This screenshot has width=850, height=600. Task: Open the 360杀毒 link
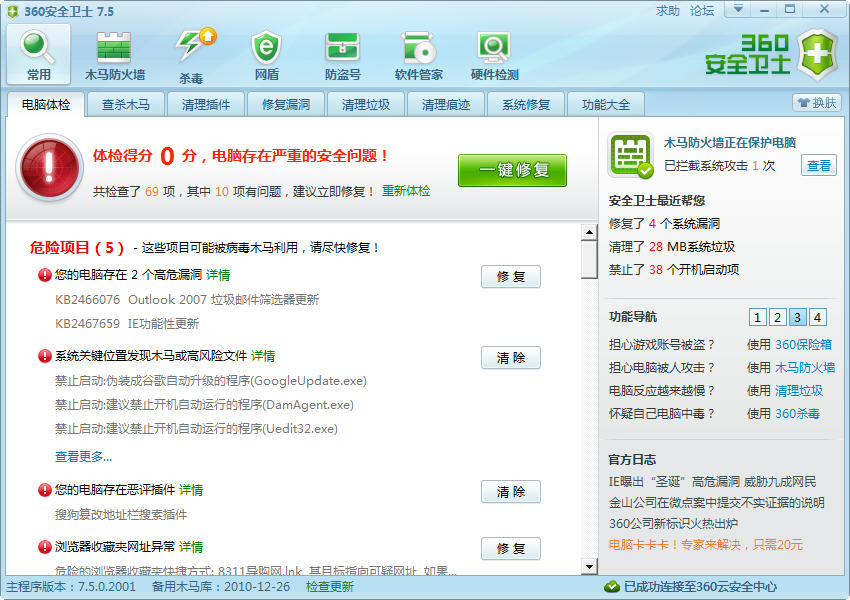797,414
